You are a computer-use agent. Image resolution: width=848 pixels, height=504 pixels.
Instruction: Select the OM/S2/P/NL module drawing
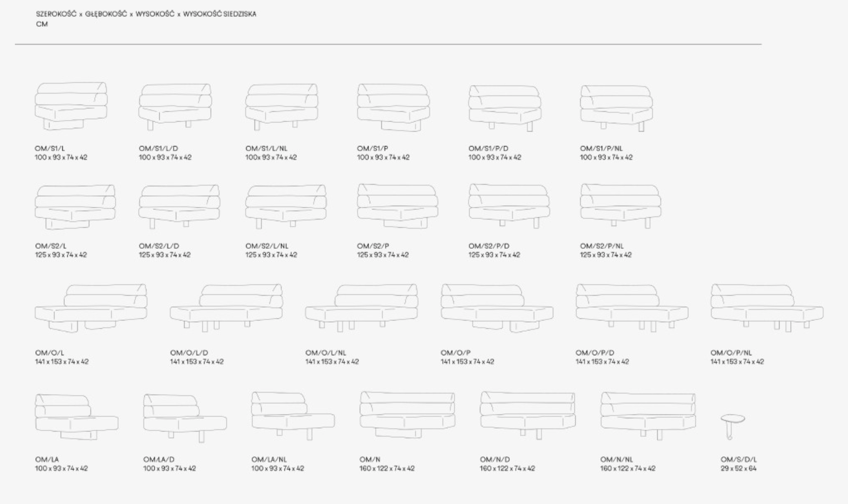[621, 206]
